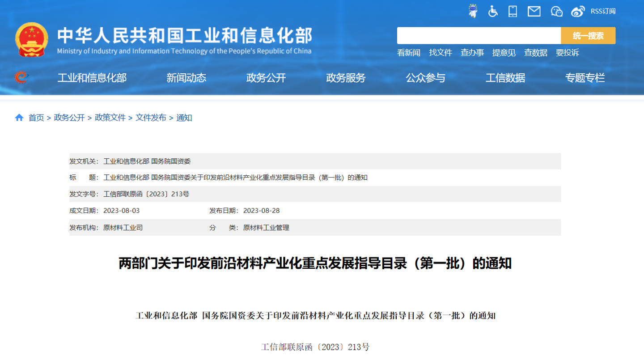Click the robot assistant icon
644x360 pixels.
click(x=473, y=11)
